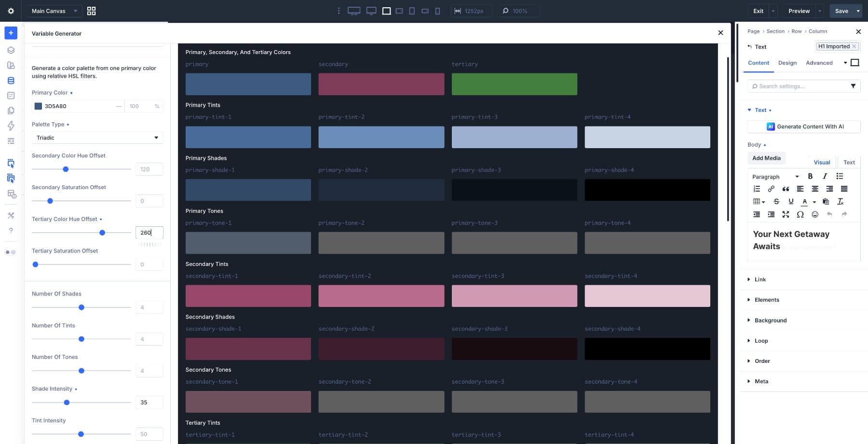Screen dimensions: 868x444
Task: Open the Primary Color swatch picker
Action: (38, 106)
